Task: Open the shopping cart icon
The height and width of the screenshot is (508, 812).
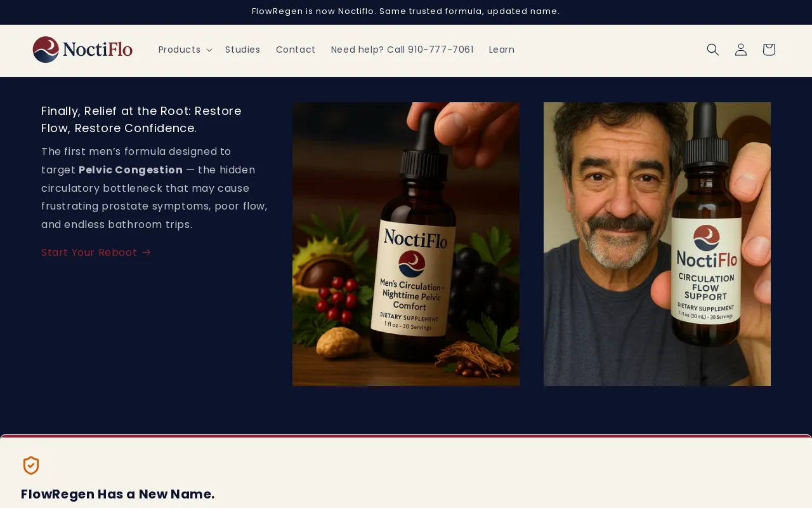Action: [768, 50]
